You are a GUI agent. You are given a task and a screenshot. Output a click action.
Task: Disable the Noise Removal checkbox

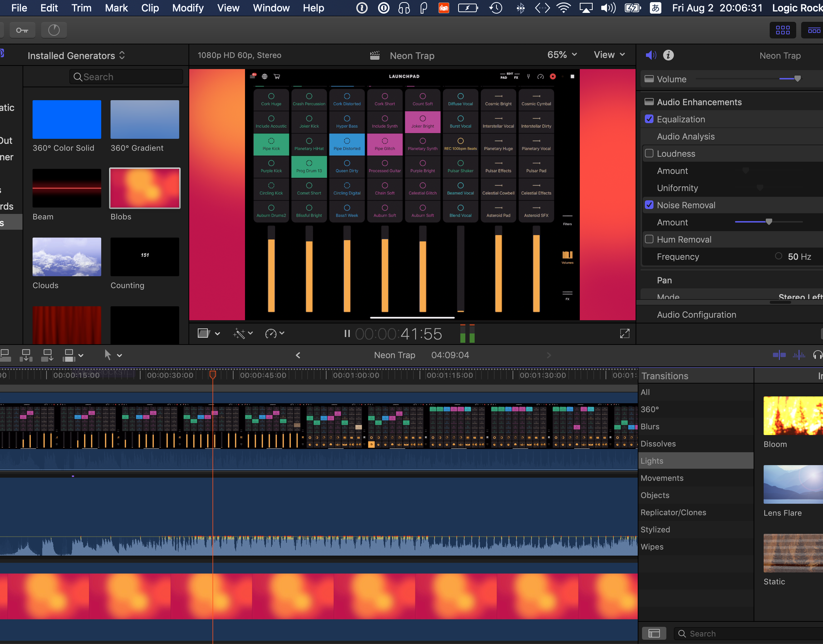(649, 205)
